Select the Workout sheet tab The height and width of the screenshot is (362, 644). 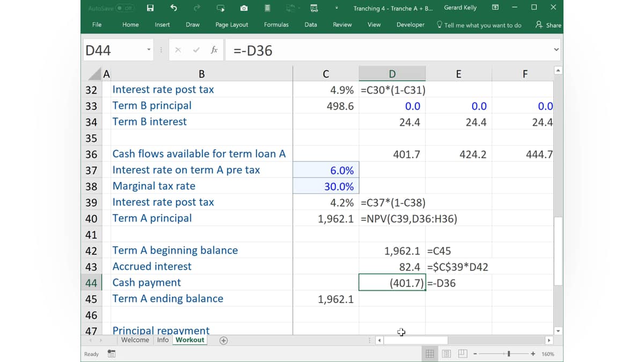click(x=190, y=340)
